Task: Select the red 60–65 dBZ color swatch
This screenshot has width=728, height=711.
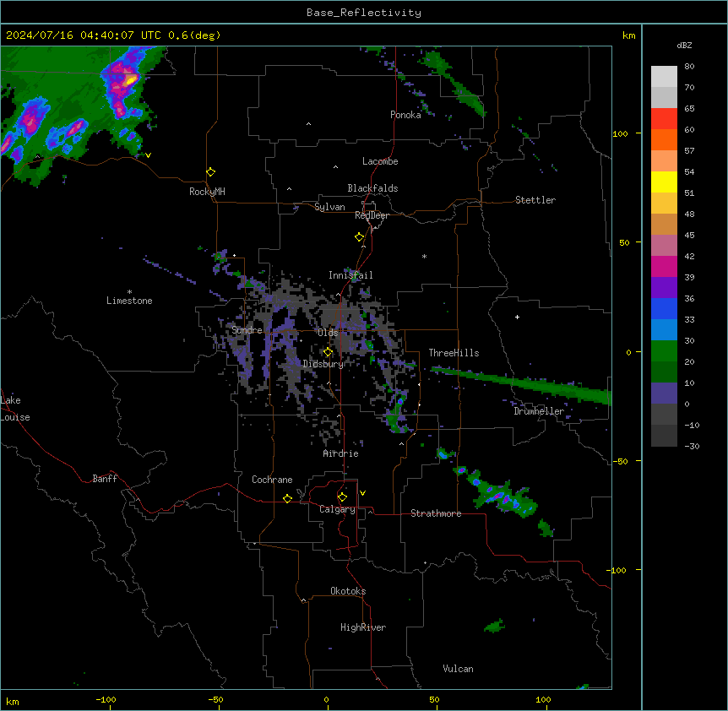Action: pos(664,118)
